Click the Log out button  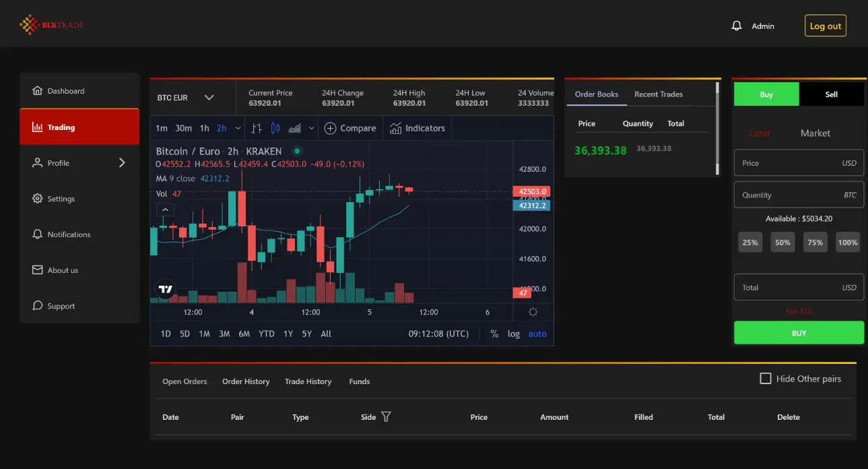coord(825,26)
